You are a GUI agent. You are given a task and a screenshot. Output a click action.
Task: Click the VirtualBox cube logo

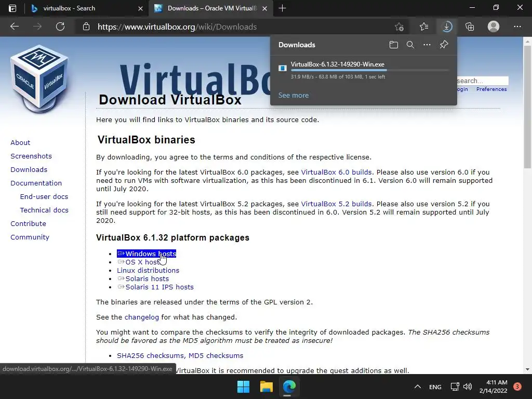[39, 79]
